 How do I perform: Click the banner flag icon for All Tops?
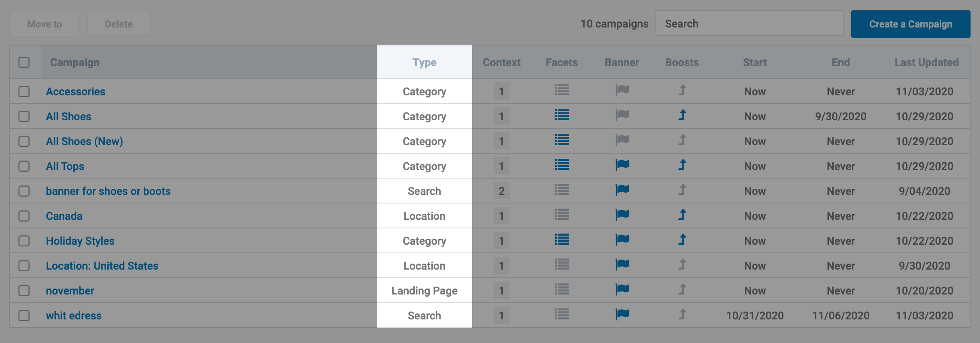(x=622, y=165)
